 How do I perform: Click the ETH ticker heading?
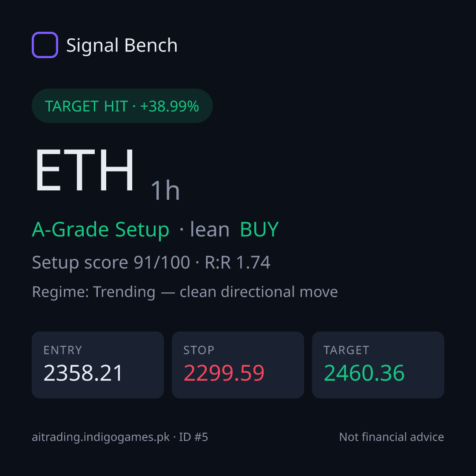pyautogui.click(x=84, y=170)
